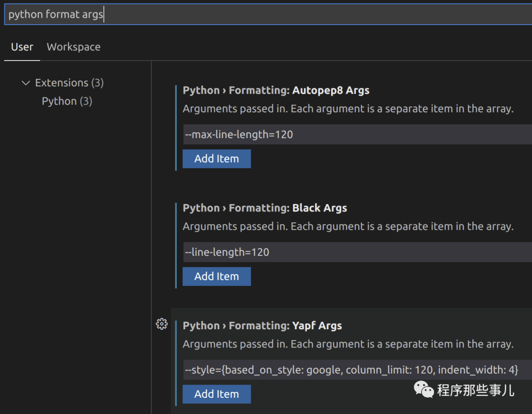Viewport: 532px width, 414px height.
Task: Add Item under Autopep8 Args
Action: click(216, 159)
